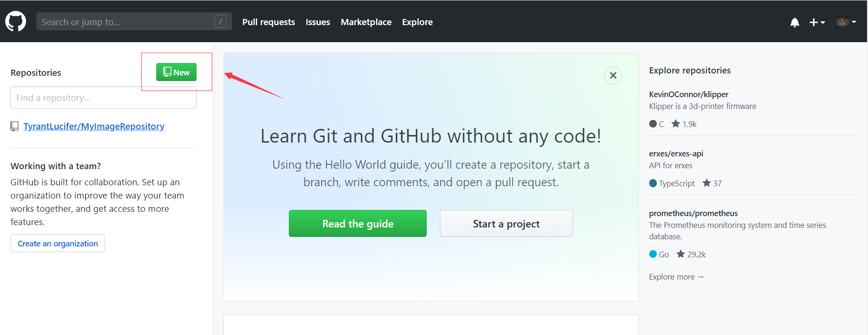The height and width of the screenshot is (335, 868).
Task: Click the Explore repositories heading
Action: click(x=689, y=70)
